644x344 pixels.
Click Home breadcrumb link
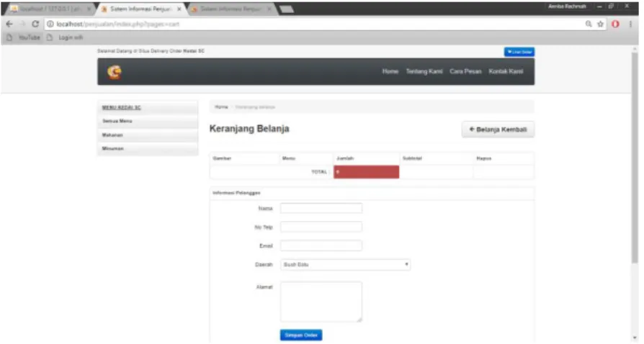click(221, 107)
